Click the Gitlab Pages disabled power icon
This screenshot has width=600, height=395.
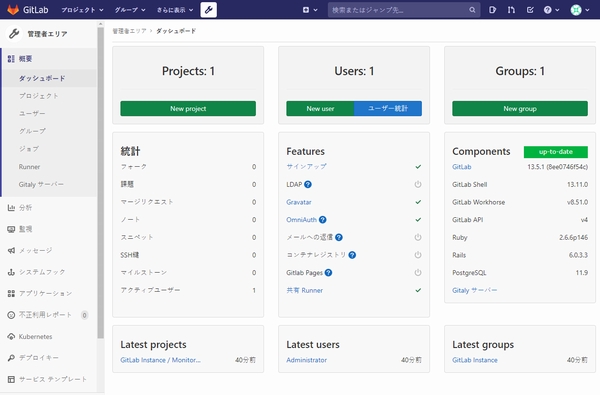[x=418, y=273]
